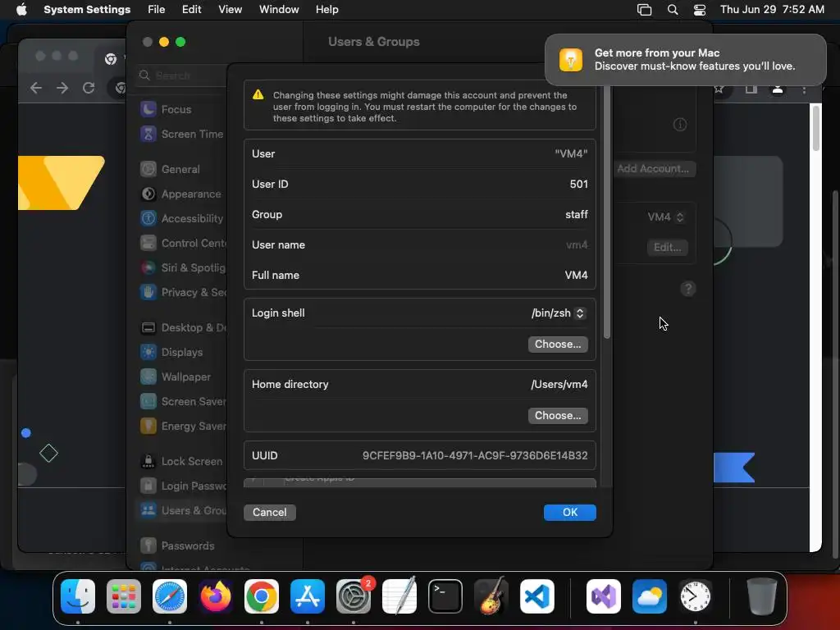The height and width of the screenshot is (630, 840).
Task: Click Choose under Login shell
Action: pos(558,345)
